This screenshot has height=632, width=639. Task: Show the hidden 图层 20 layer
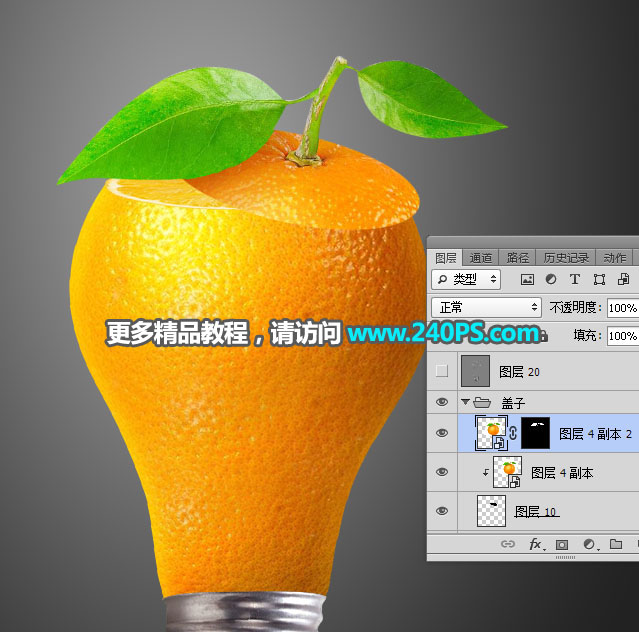pos(442,371)
